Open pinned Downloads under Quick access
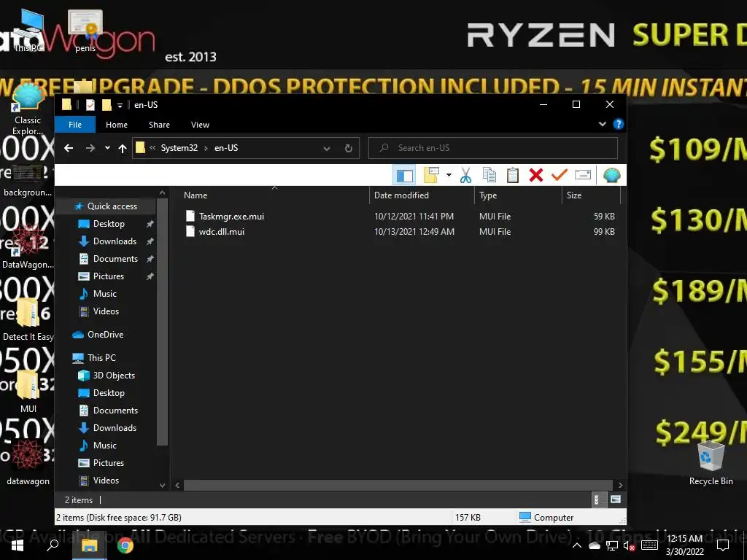747x560 pixels. (x=115, y=241)
